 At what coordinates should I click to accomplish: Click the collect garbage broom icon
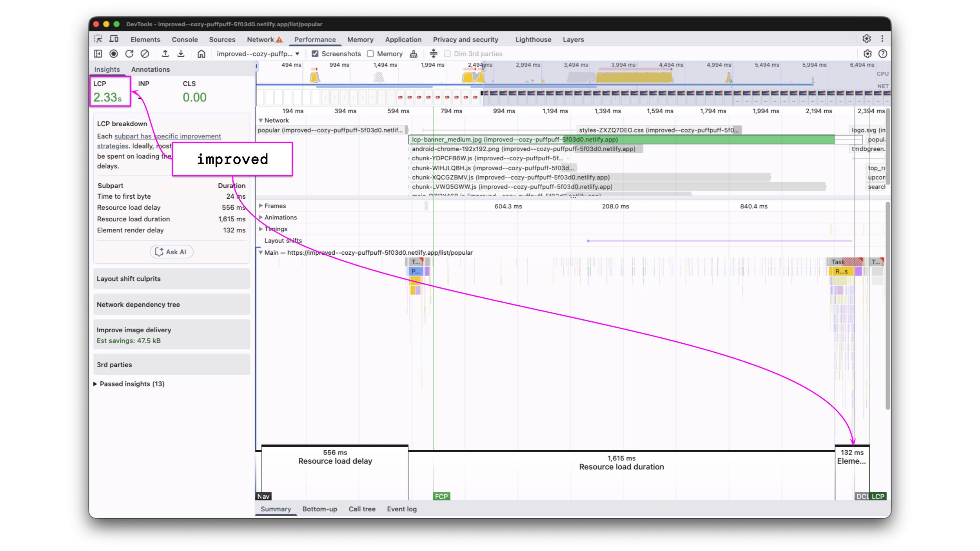tap(413, 54)
